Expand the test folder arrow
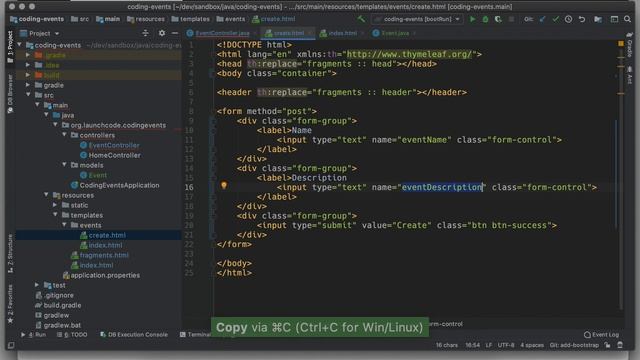640x360 pixels. pyautogui.click(x=37, y=285)
